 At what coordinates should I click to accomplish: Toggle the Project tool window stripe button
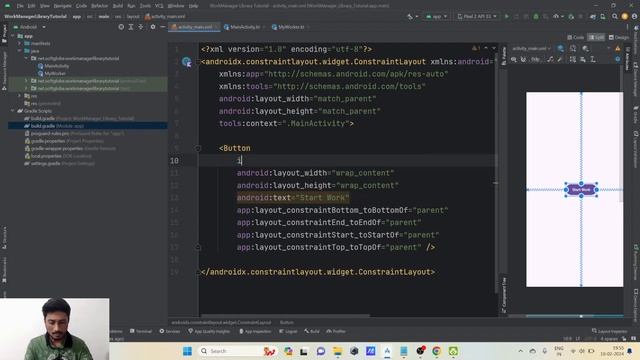point(4,33)
